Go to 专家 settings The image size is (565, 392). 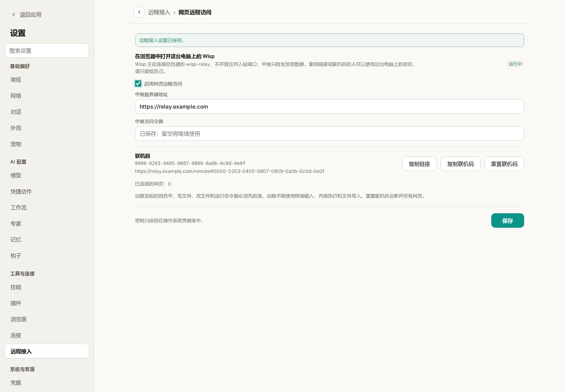coord(47,223)
